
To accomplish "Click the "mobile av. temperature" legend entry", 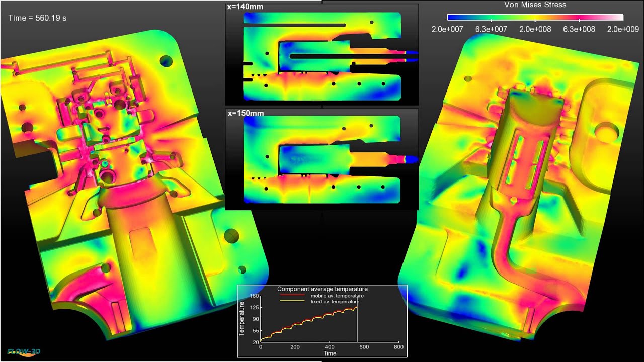I will pos(337,296).
